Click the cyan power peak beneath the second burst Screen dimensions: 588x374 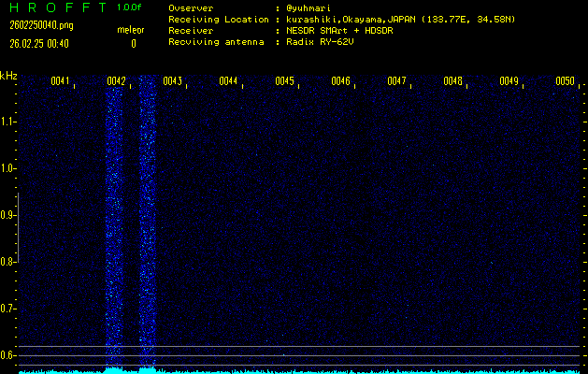(x=148, y=369)
